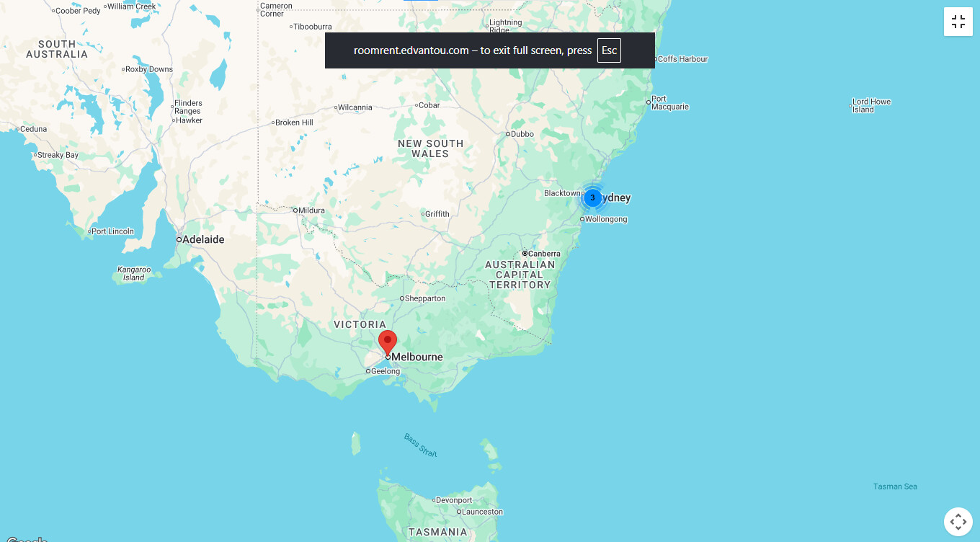Click the Broken Hill label

click(x=294, y=123)
